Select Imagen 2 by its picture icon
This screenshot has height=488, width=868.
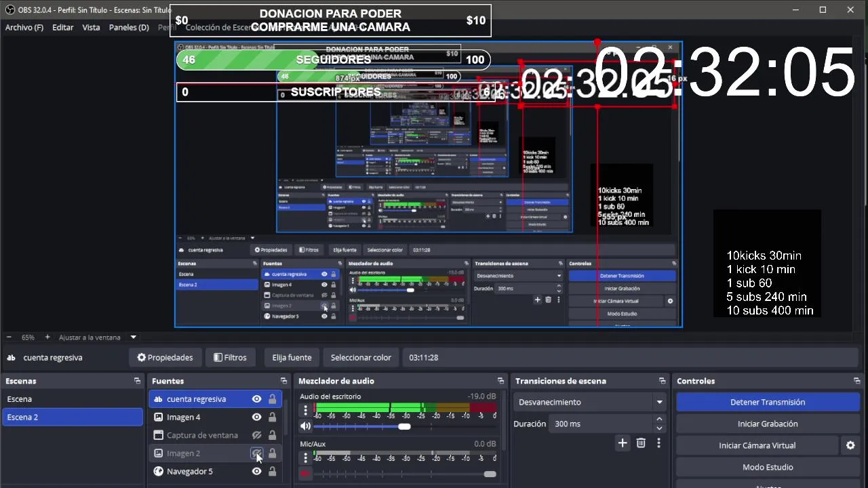pyautogui.click(x=158, y=453)
